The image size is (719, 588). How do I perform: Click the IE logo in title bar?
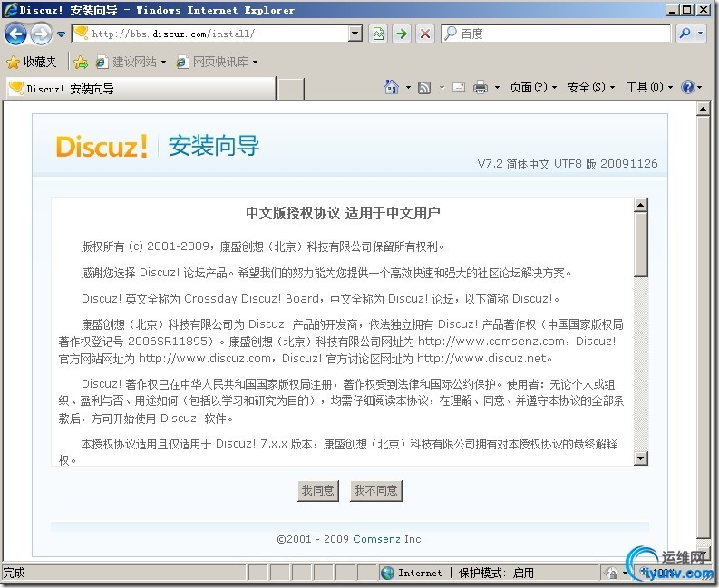coord(10,10)
